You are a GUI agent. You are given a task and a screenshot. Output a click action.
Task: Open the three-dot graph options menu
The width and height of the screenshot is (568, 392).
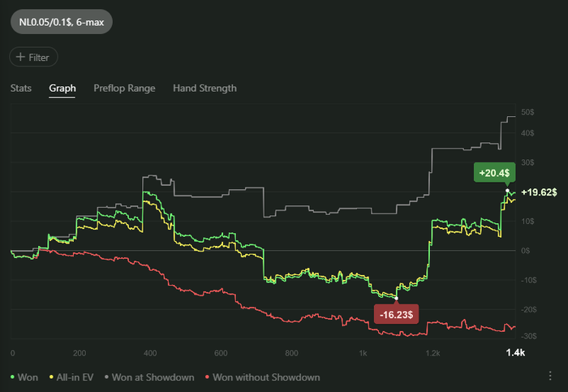pos(551,376)
